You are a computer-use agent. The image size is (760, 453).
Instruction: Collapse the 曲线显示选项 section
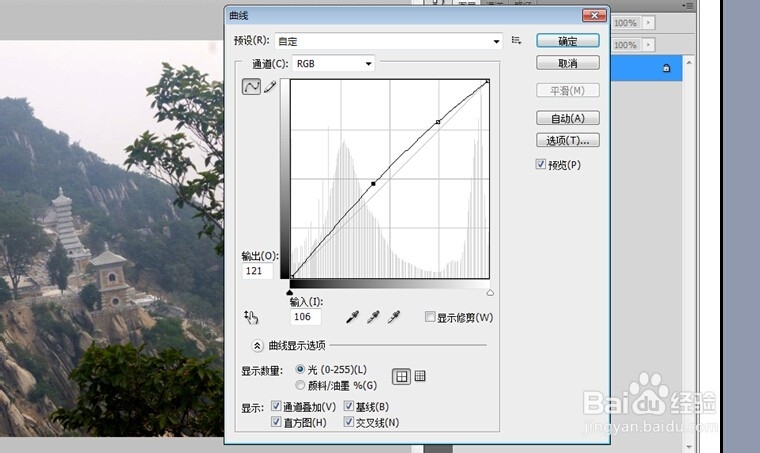coord(257,345)
